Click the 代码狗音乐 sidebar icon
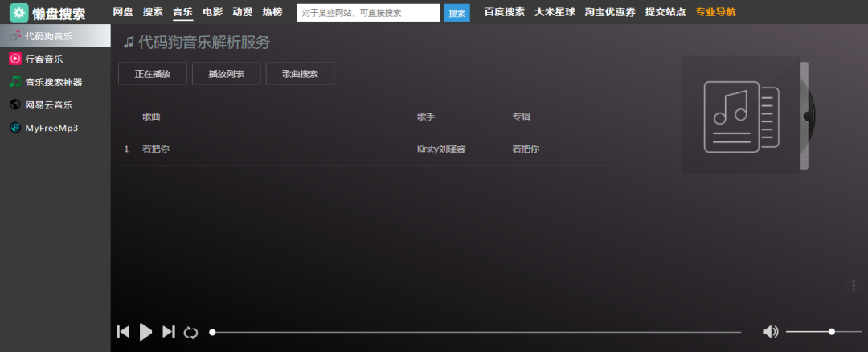 15,36
